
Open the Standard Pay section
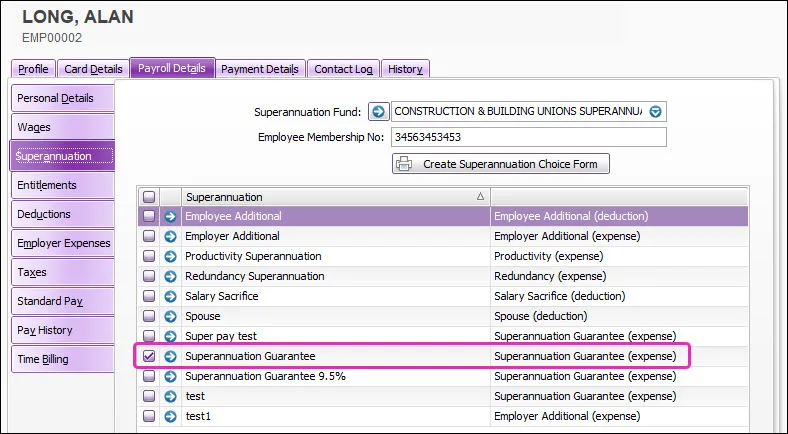(x=63, y=301)
